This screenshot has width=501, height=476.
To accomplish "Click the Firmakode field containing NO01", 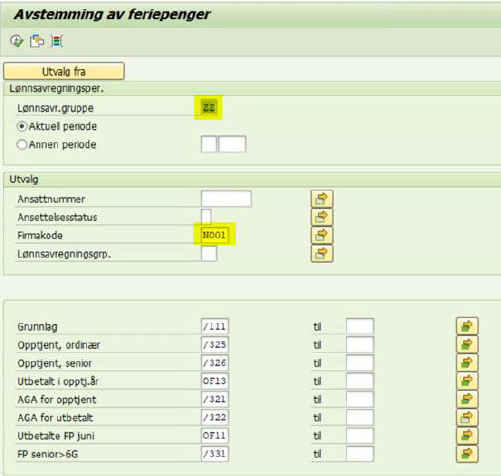I will [215, 235].
